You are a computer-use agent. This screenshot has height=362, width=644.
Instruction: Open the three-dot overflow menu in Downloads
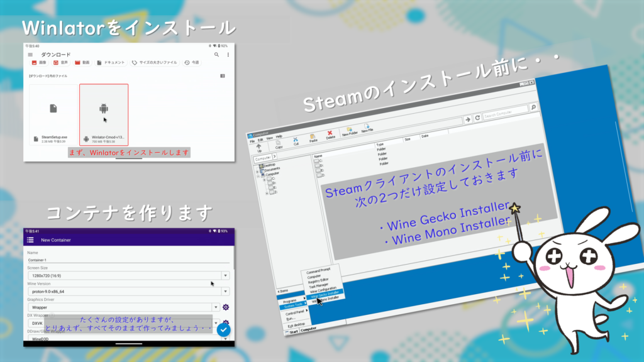(228, 55)
